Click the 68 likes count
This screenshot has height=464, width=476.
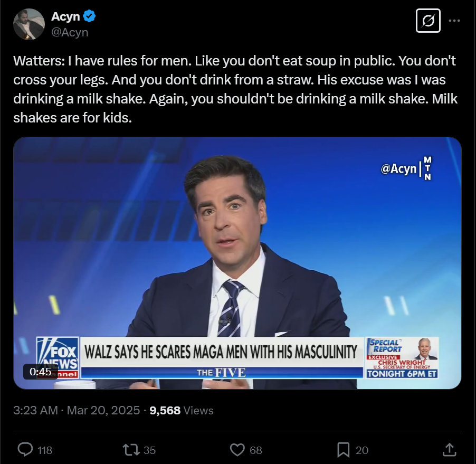click(256, 450)
